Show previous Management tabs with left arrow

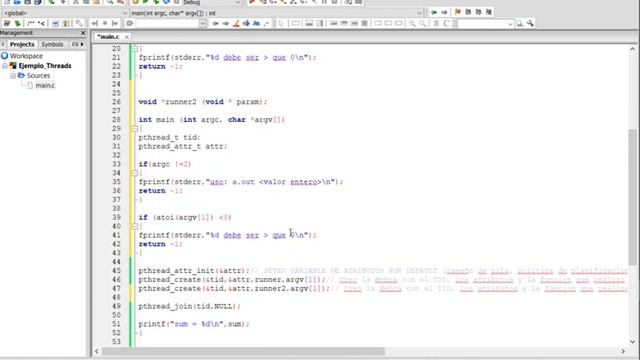click(3, 44)
